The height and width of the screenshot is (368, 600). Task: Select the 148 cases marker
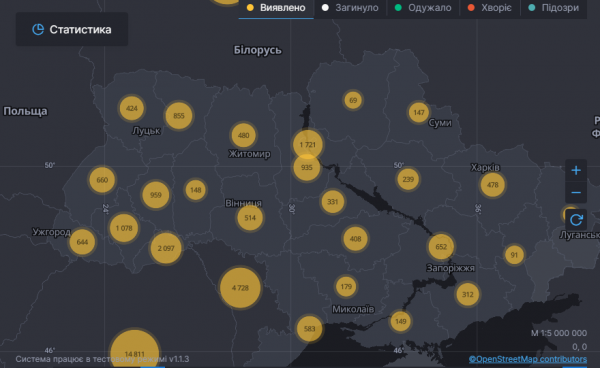point(196,190)
